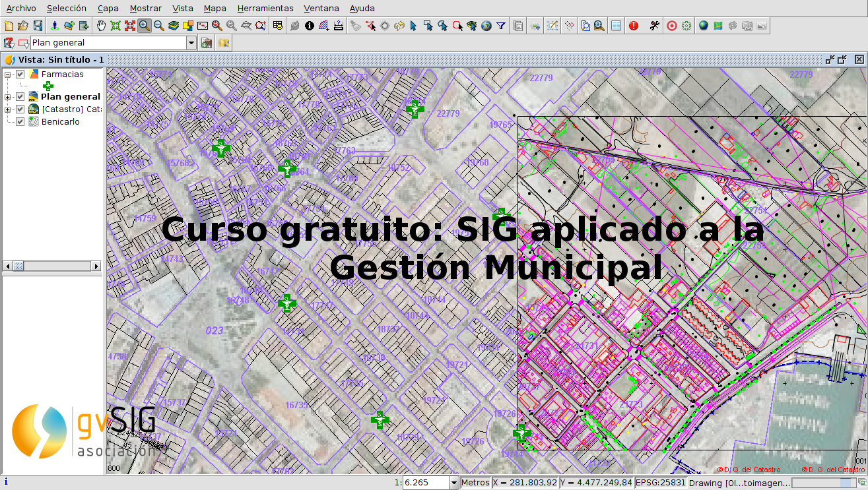Open preferences with the wrench icon
This screenshot has width=868, height=490.
pos(654,26)
